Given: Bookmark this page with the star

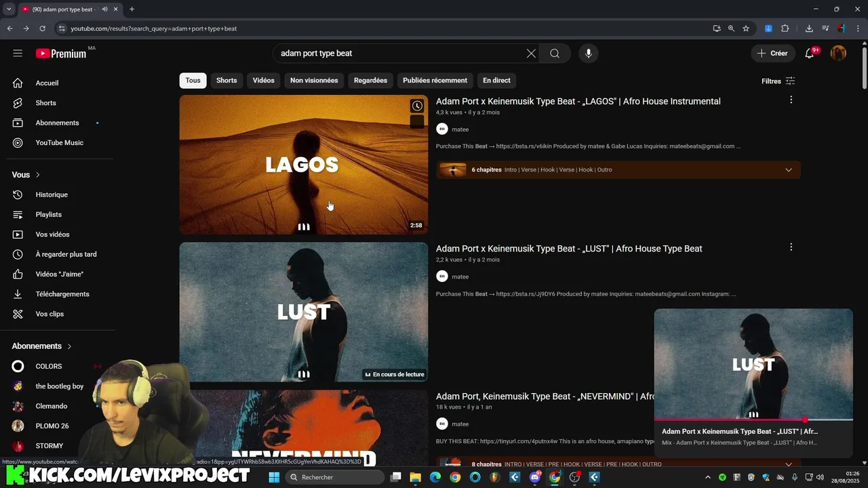Looking at the screenshot, I should coord(746,28).
